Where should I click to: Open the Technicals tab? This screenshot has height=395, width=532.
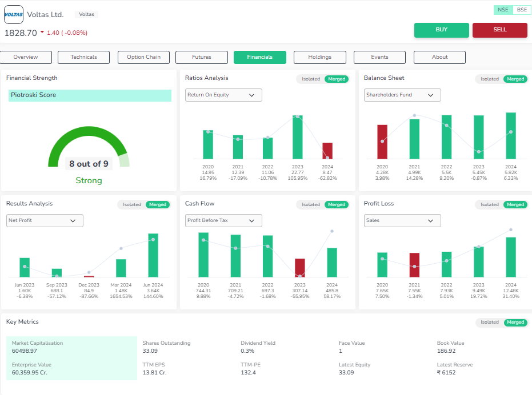84,57
